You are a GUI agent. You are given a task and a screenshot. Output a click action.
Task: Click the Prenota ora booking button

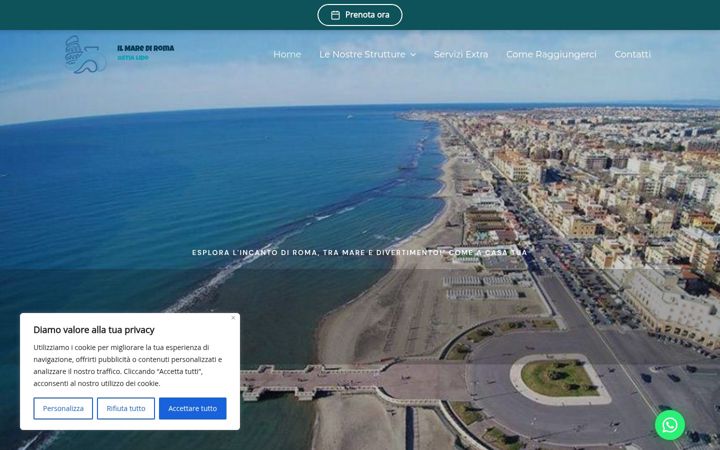tap(360, 15)
